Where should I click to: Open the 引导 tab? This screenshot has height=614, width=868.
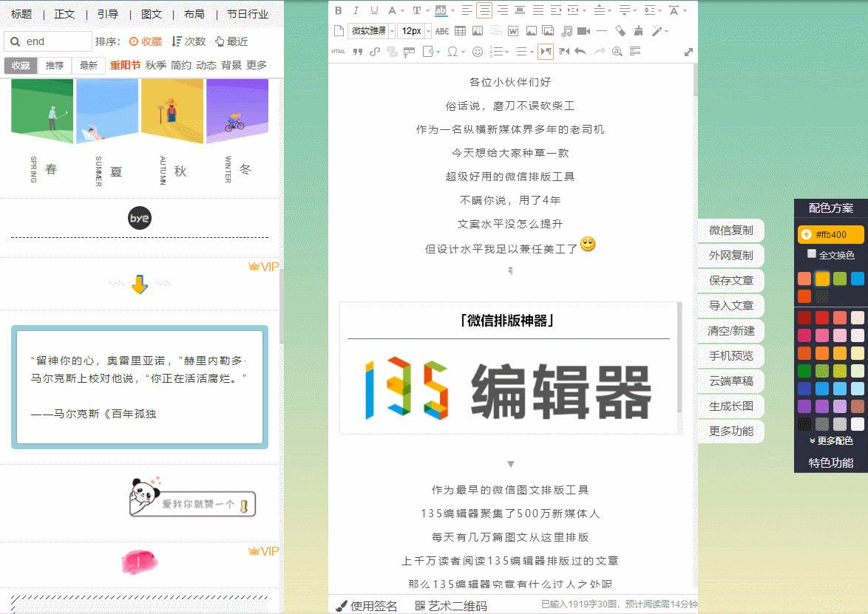pyautogui.click(x=107, y=14)
